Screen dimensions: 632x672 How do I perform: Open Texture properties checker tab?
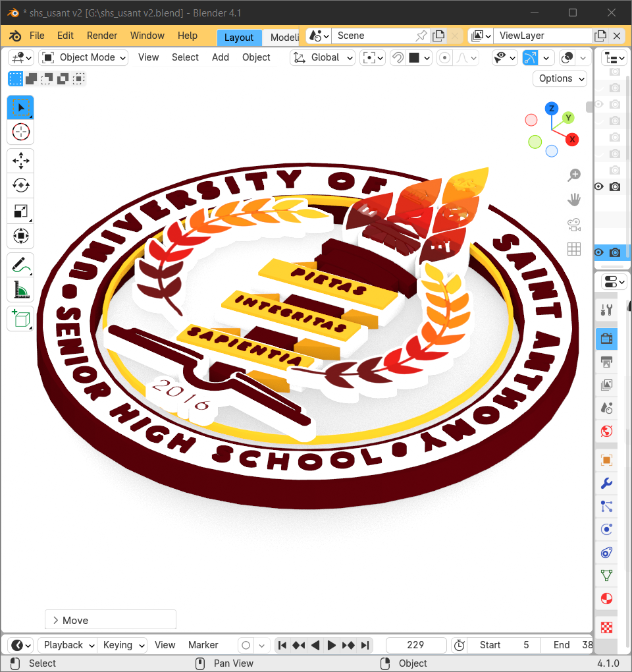click(606, 628)
